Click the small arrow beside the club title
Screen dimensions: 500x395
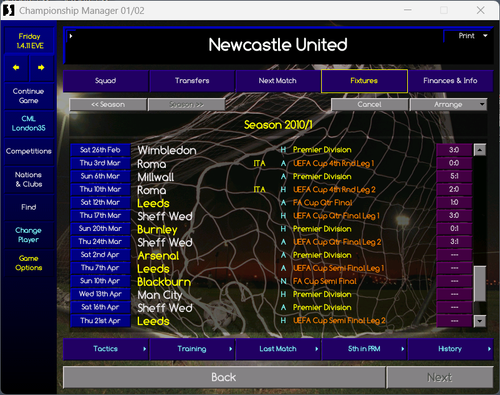coord(71,36)
